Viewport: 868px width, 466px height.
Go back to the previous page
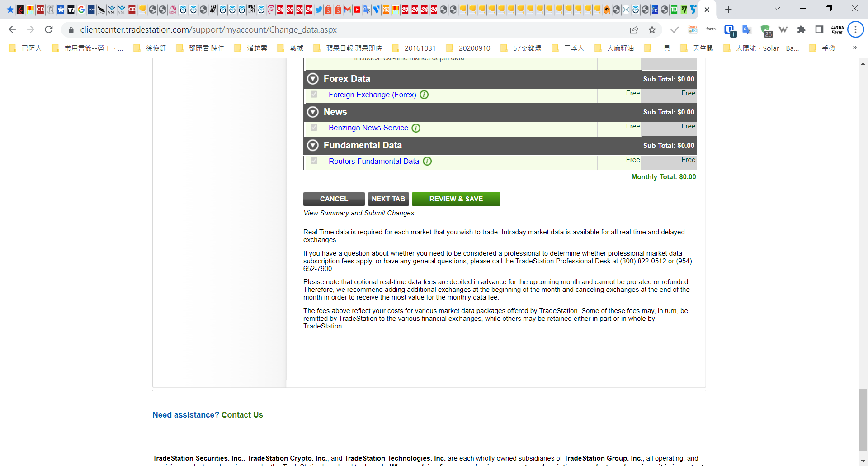(x=12, y=29)
